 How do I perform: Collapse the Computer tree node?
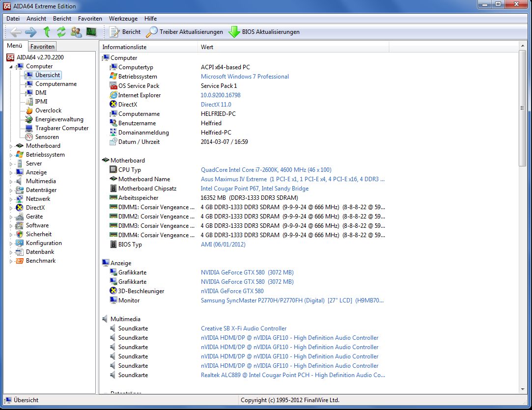(11, 66)
